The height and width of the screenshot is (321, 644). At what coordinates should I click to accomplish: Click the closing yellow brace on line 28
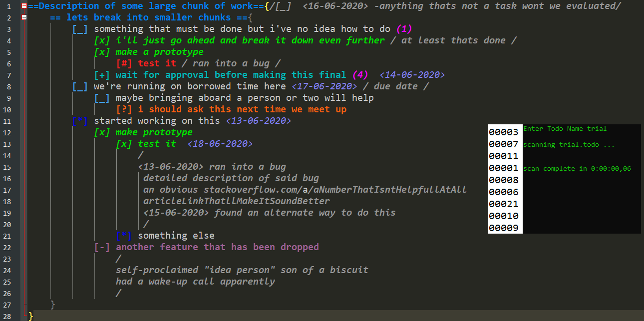(31, 316)
